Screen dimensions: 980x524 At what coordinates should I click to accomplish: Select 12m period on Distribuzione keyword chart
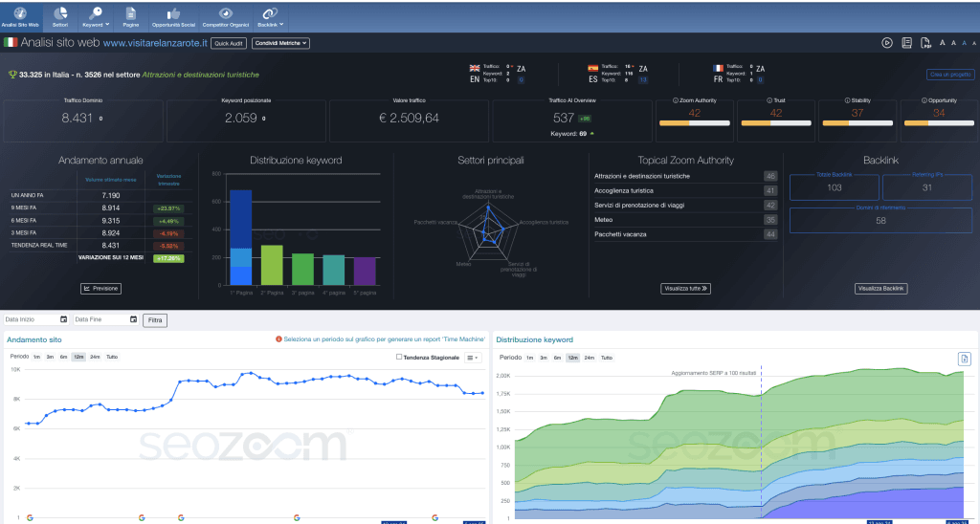point(573,358)
